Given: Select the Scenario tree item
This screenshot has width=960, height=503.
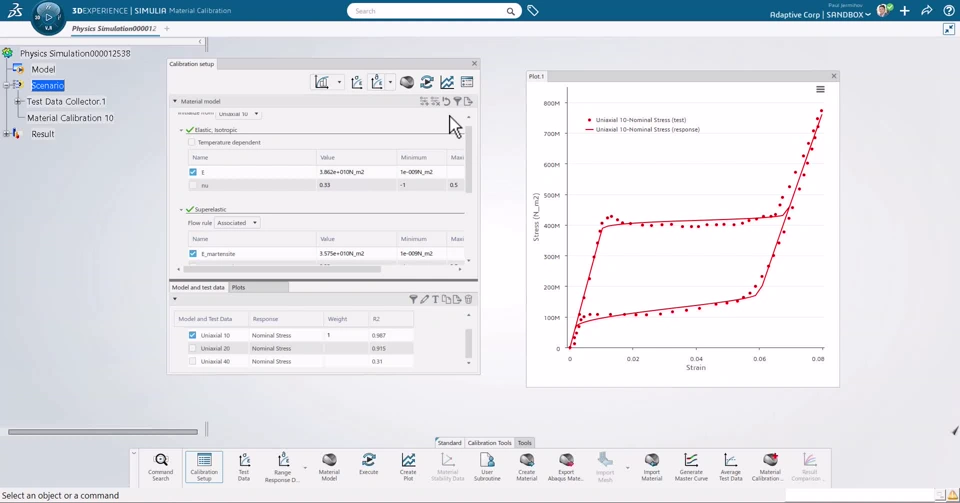Looking at the screenshot, I should [x=48, y=86].
